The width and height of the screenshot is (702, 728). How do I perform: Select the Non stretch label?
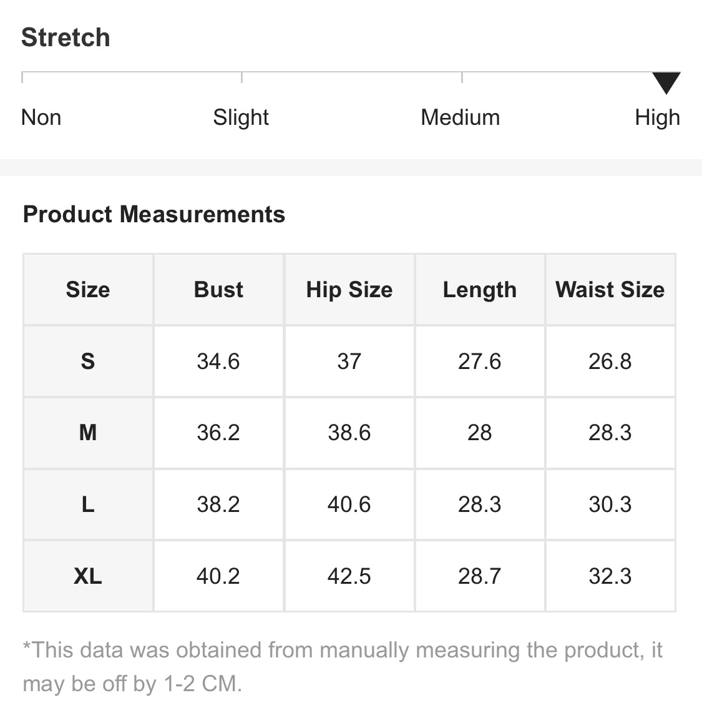click(41, 117)
